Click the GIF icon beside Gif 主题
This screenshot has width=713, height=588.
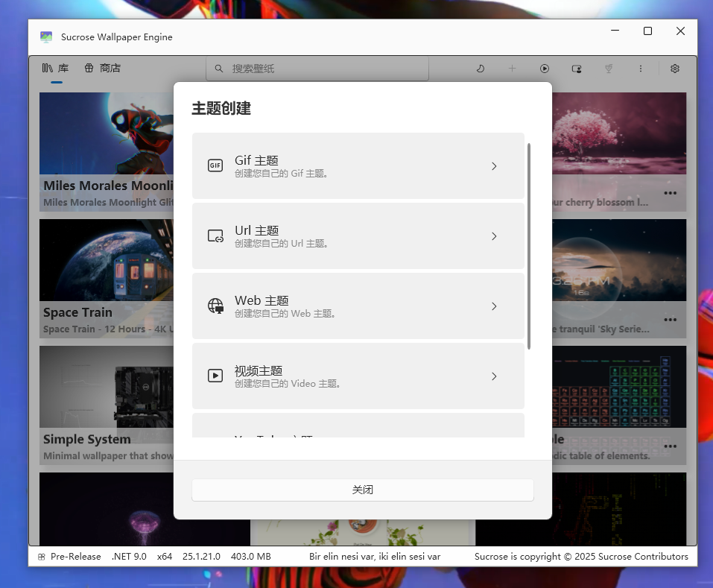tap(215, 165)
